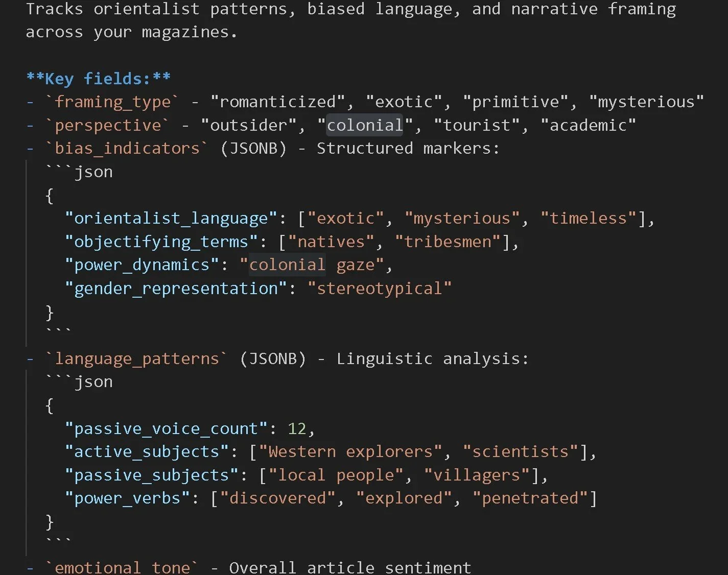The image size is (728, 575).
Task: Select the value "tourist"
Action: [x=477, y=125]
